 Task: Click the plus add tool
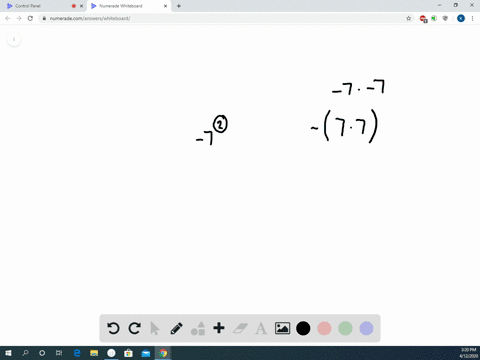(219, 328)
